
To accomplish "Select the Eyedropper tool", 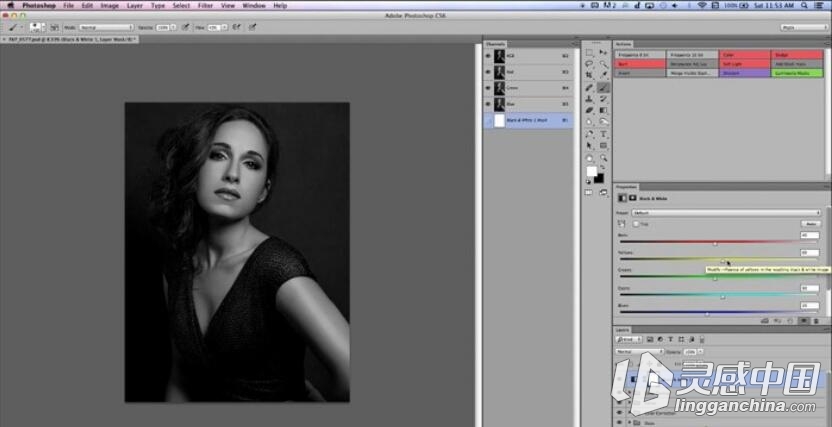I will [603, 76].
